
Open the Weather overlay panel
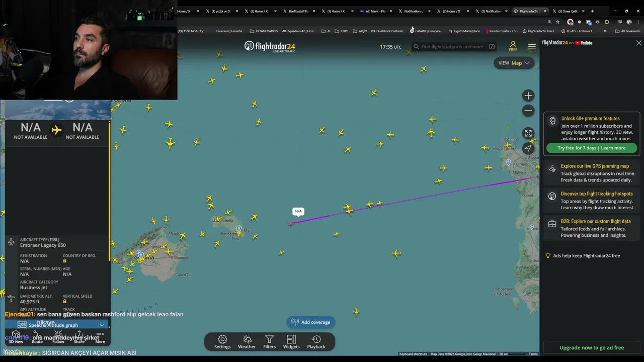click(x=247, y=342)
